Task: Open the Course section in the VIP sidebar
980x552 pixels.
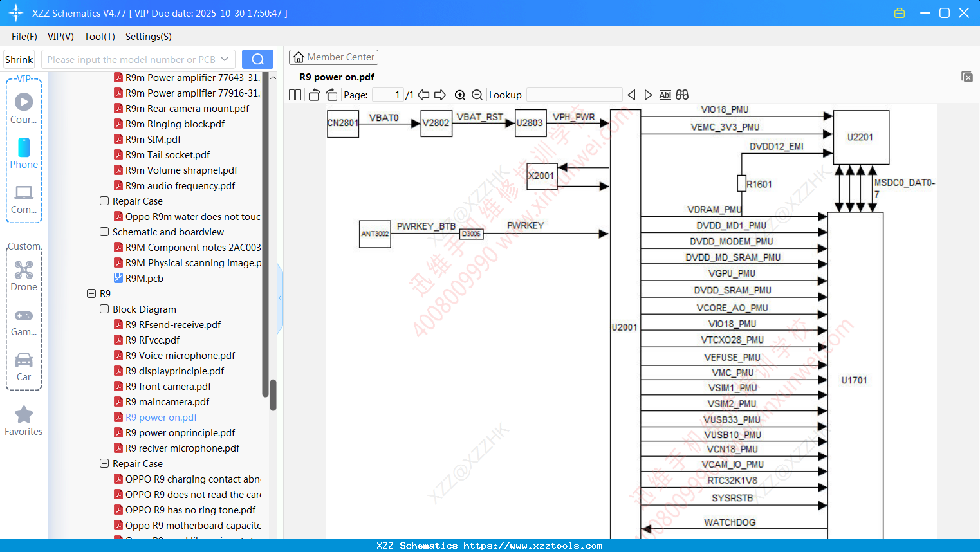Action: [x=24, y=108]
